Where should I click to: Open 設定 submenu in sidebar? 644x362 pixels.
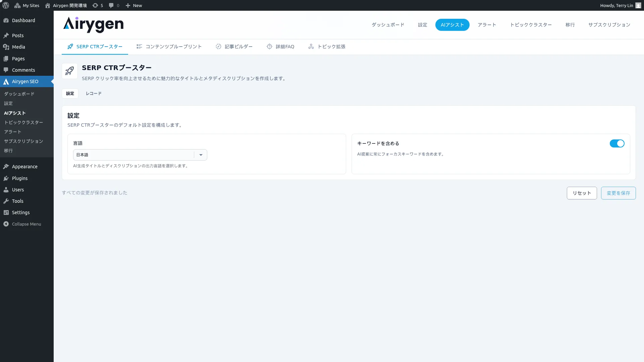click(x=8, y=103)
